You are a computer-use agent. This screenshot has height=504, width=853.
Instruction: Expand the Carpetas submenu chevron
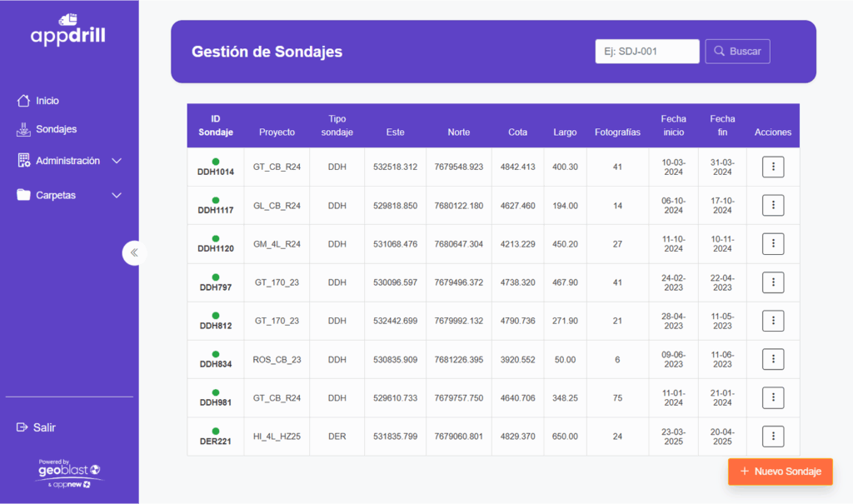[117, 195]
